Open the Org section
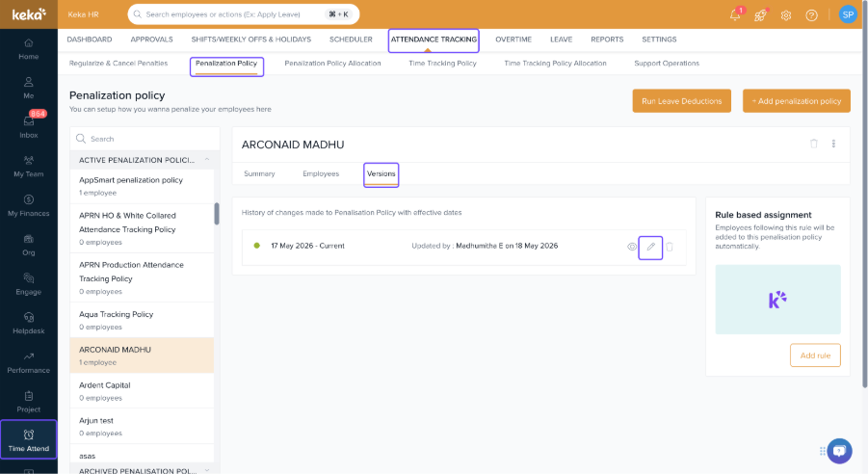 click(28, 246)
